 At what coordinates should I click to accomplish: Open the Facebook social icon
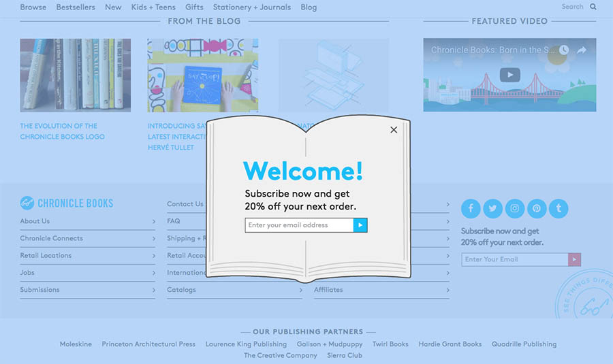pos(471,209)
